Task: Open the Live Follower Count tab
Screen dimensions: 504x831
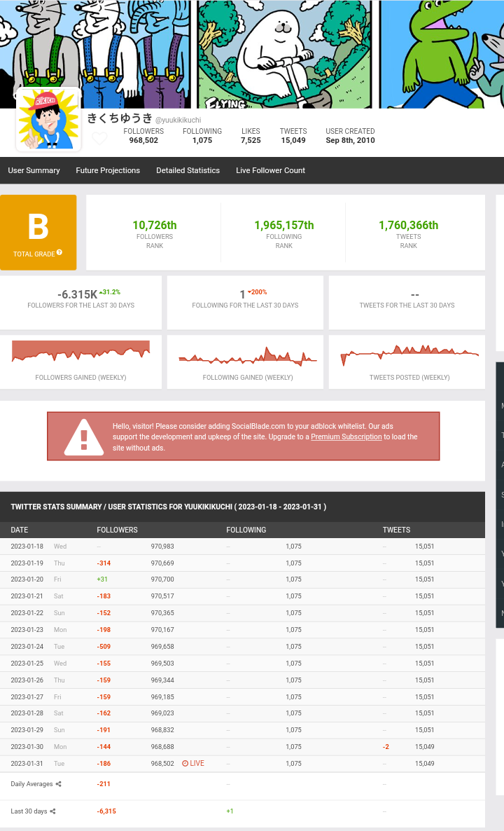Action: tap(270, 170)
